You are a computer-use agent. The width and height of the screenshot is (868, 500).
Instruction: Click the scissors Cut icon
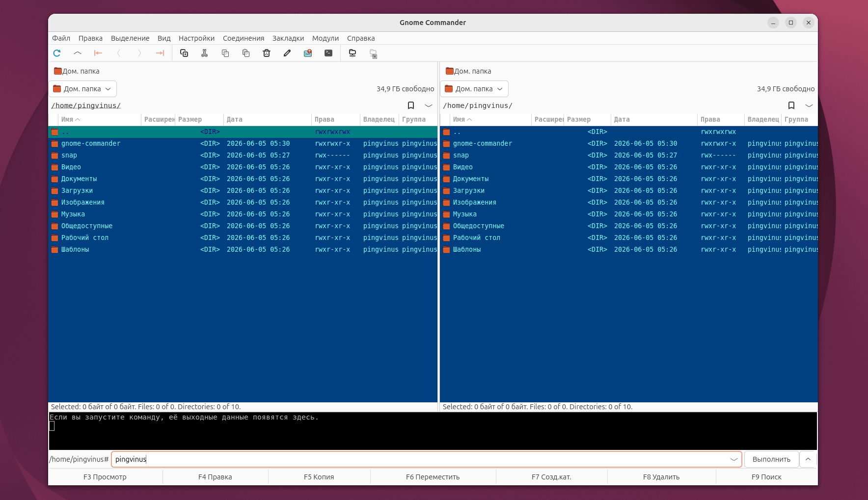click(x=205, y=53)
